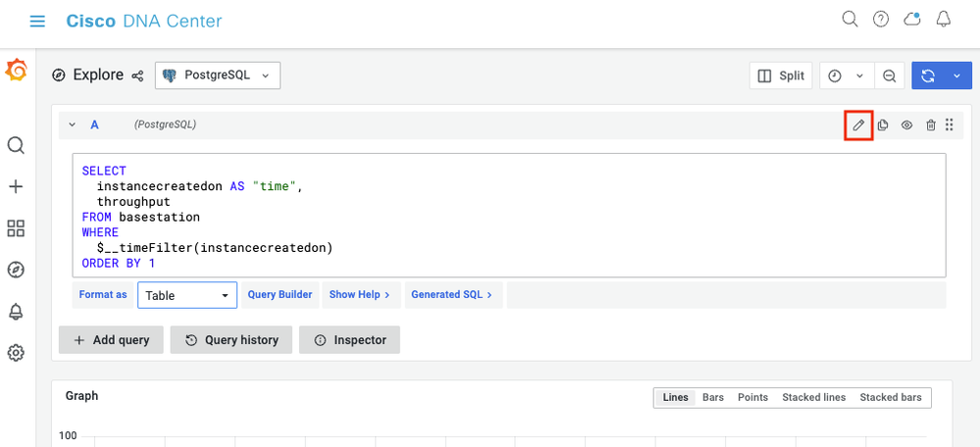Expand Generated SQL
The width and height of the screenshot is (980, 447).
[x=453, y=295]
